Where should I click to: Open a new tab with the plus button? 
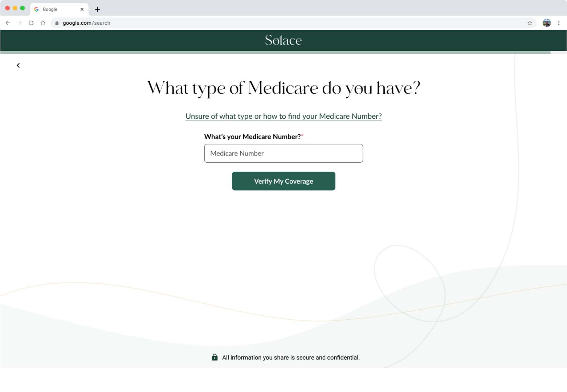[x=97, y=9]
